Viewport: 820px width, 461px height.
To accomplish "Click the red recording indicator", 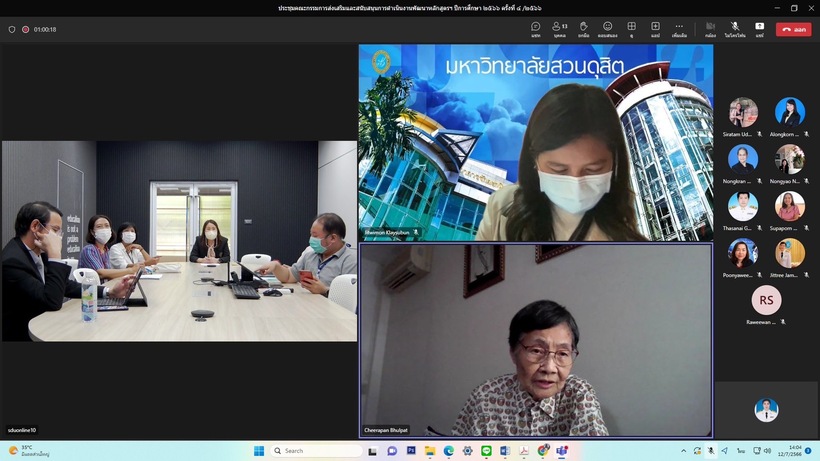I will coord(25,30).
